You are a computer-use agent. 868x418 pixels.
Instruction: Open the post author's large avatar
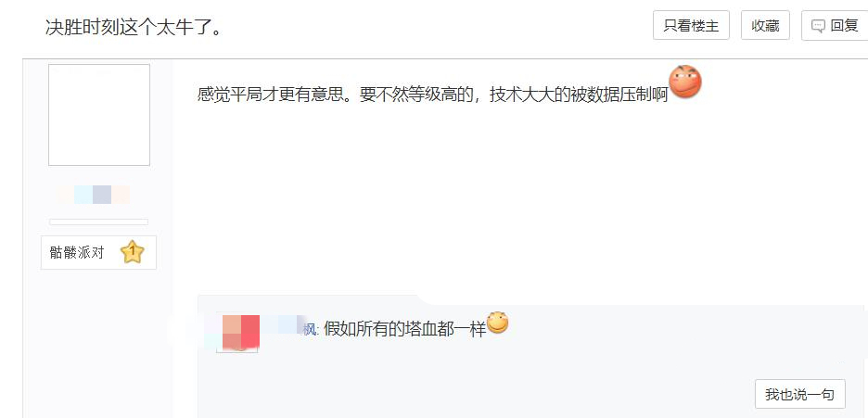click(99, 115)
